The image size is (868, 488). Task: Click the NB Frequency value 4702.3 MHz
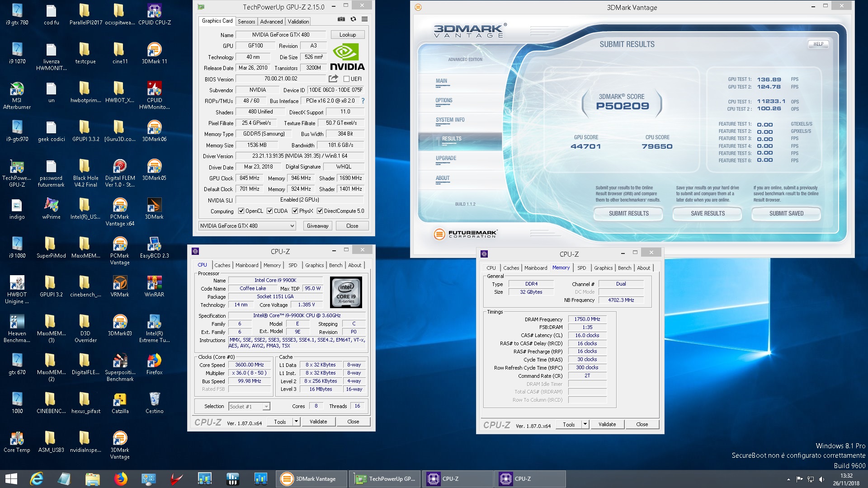tap(621, 300)
